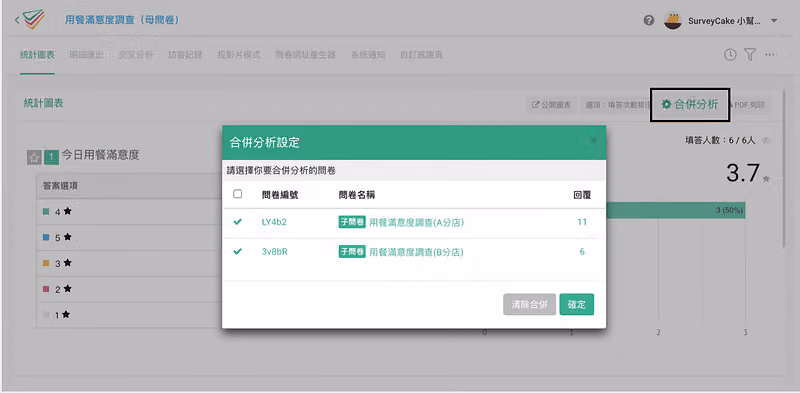Click the 清除合併 button
Screen dimensions: 800x393
pyautogui.click(x=529, y=304)
